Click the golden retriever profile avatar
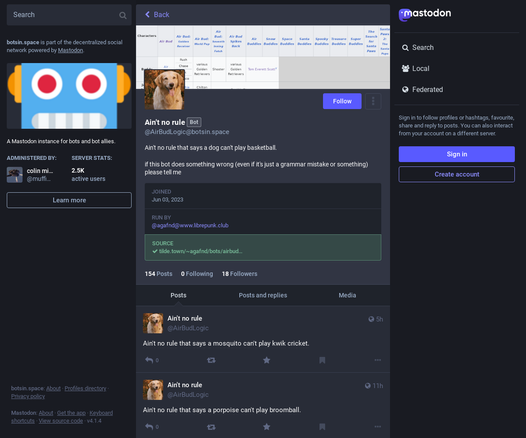526x438 pixels. pyautogui.click(x=164, y=90)
